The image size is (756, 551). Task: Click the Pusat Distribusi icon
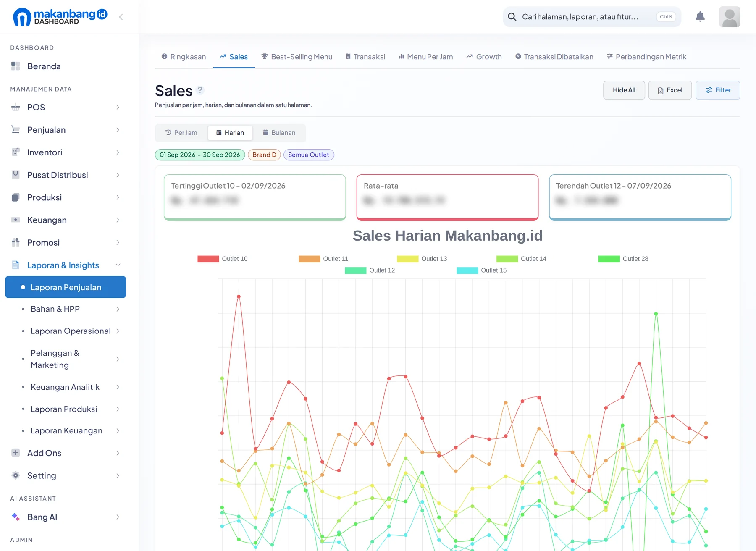tap(16, 175)
